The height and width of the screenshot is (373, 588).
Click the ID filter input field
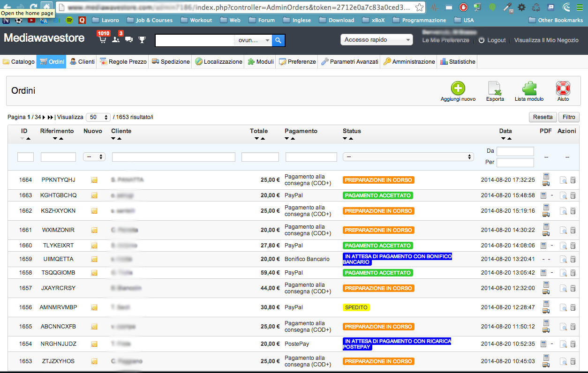click(x=25, y=157)
